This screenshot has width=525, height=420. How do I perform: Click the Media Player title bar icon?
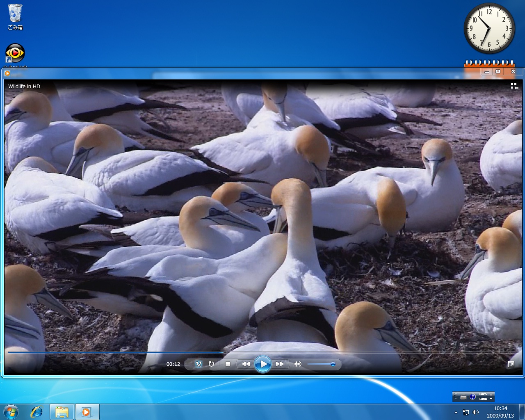pyautogui.click(x=7, y=74)
